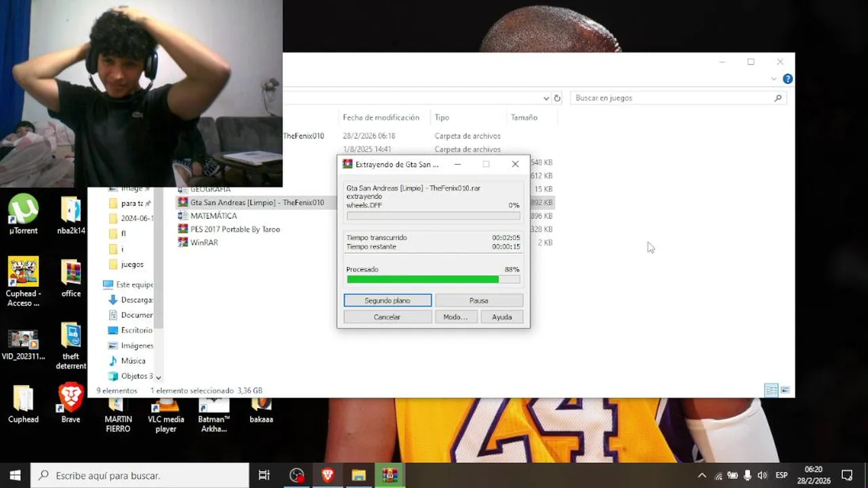Screen dimensions: 868x488
Task: Click the Explorer help question mark icon
Action: click(x=787, y=79)
